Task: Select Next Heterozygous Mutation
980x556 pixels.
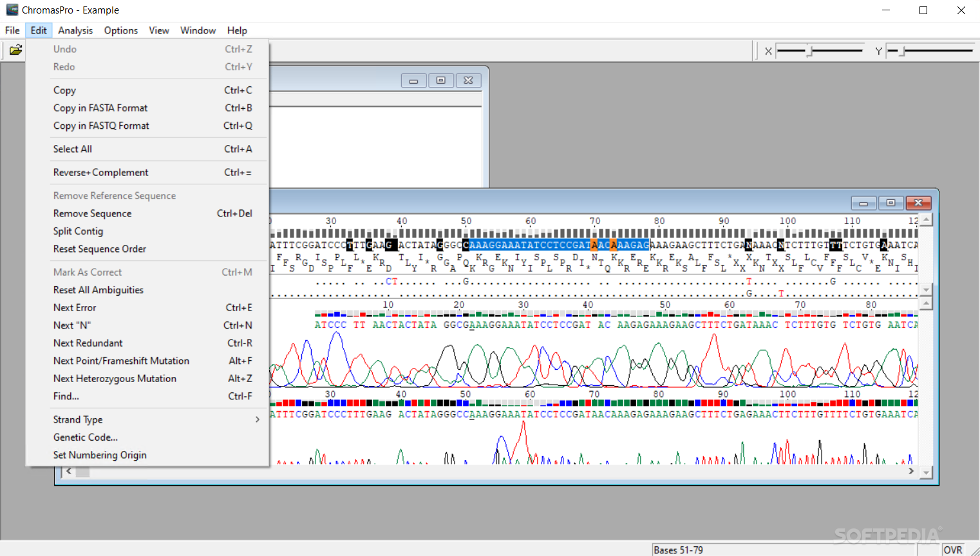Action: point(147,379)
